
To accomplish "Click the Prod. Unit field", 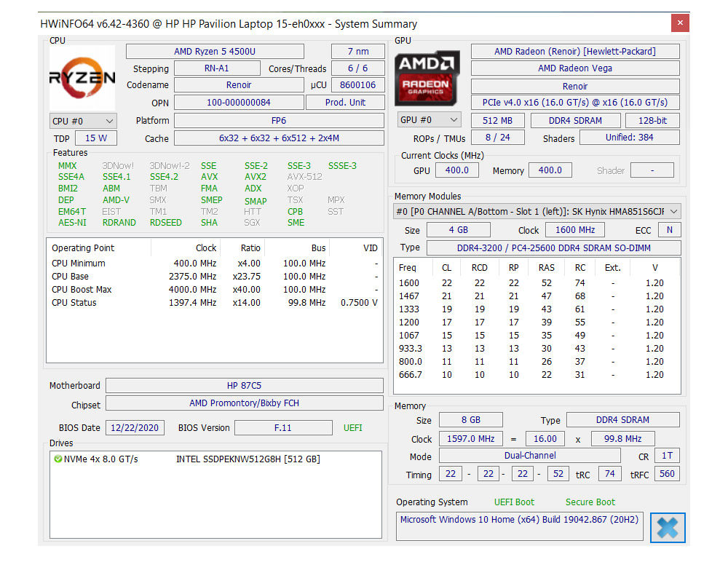I will (345, 102).
